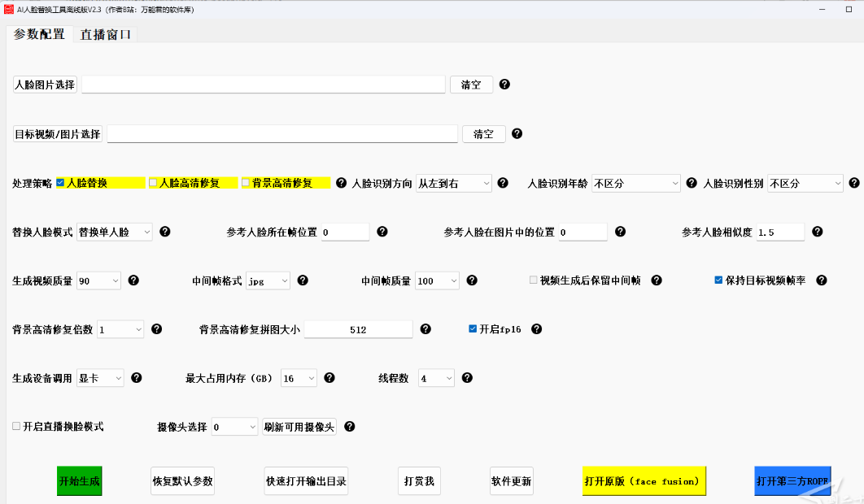Click help icon beside 线程数 dropdown
864x504 pixels.
(467, 378)
